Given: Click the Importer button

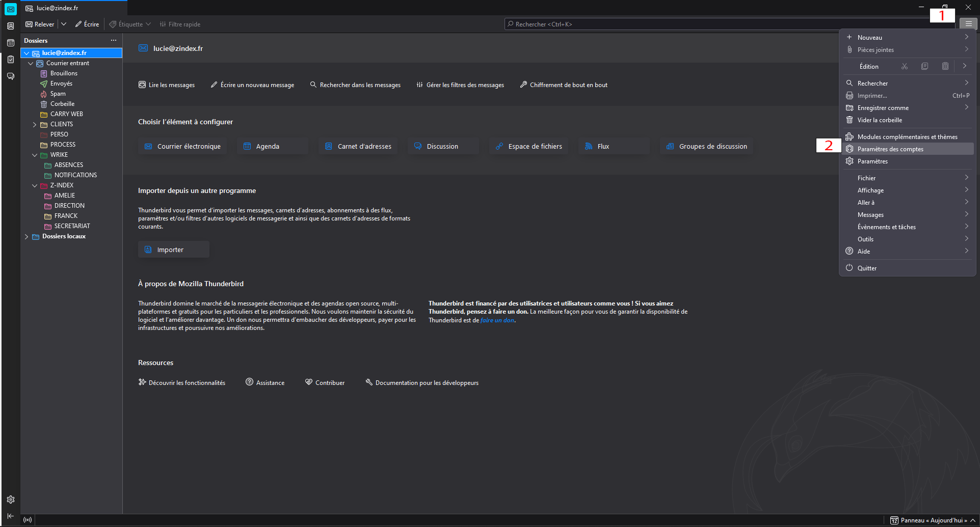Looking at the screenshot, I should [x=174, y=249].
